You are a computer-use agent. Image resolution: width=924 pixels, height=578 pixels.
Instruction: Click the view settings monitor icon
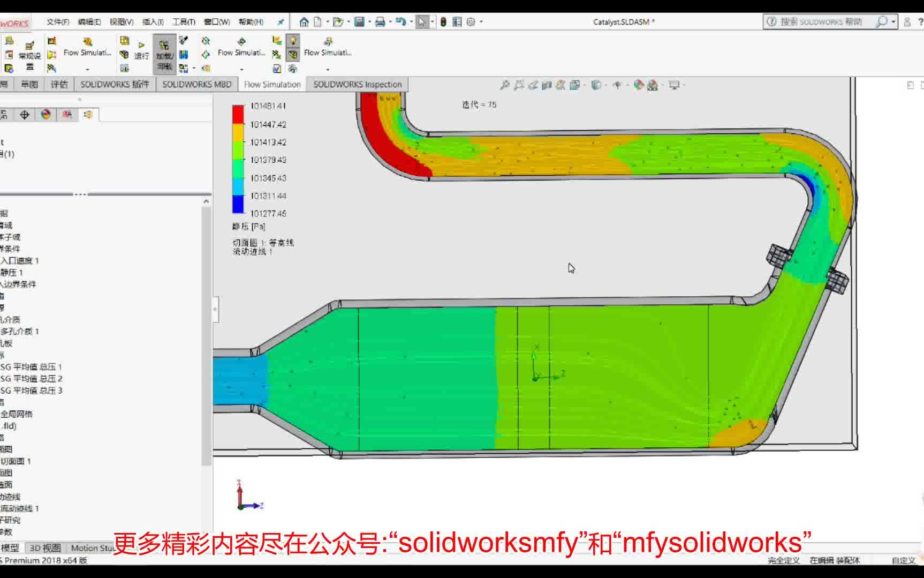pos(675,84)
